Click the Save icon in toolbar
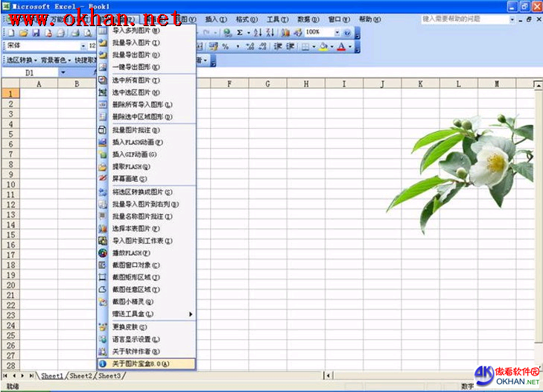 click(35, 33)
